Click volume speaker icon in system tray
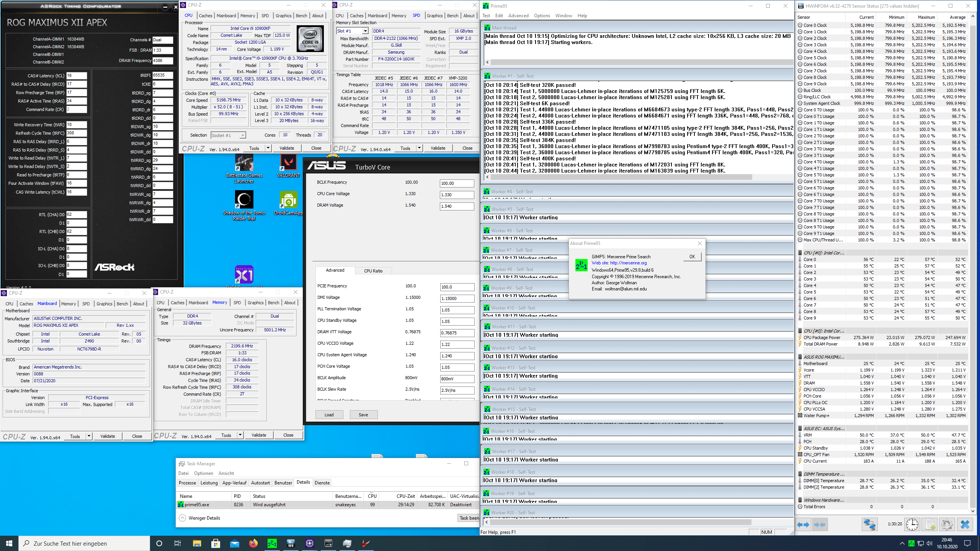The width and height of the screenshot is (980, 551). pyautogui.click(x=929, y=543)
